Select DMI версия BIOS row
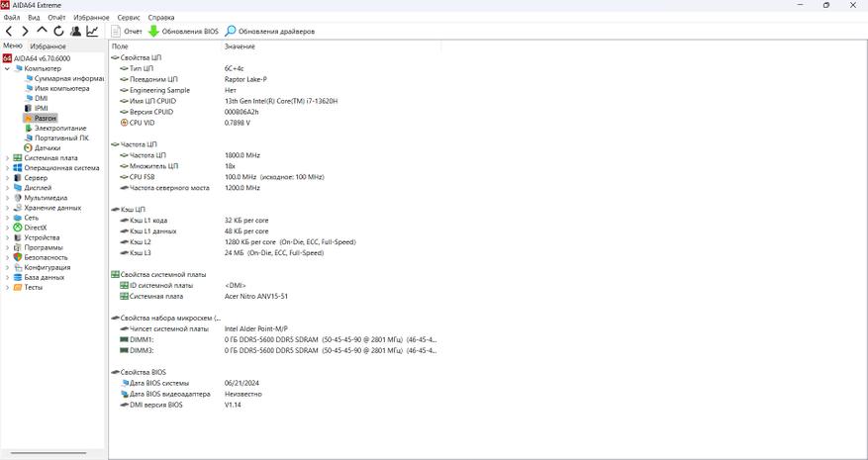The image size is (868, 460). pos(275,406)
